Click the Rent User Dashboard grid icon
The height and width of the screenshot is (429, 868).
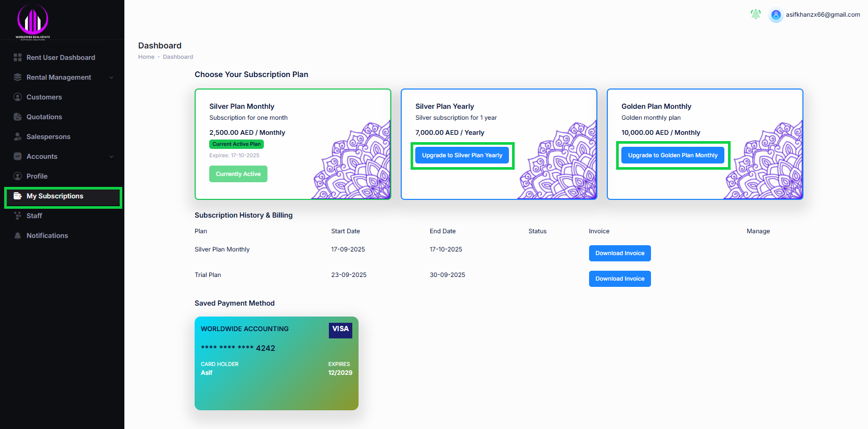18,57
